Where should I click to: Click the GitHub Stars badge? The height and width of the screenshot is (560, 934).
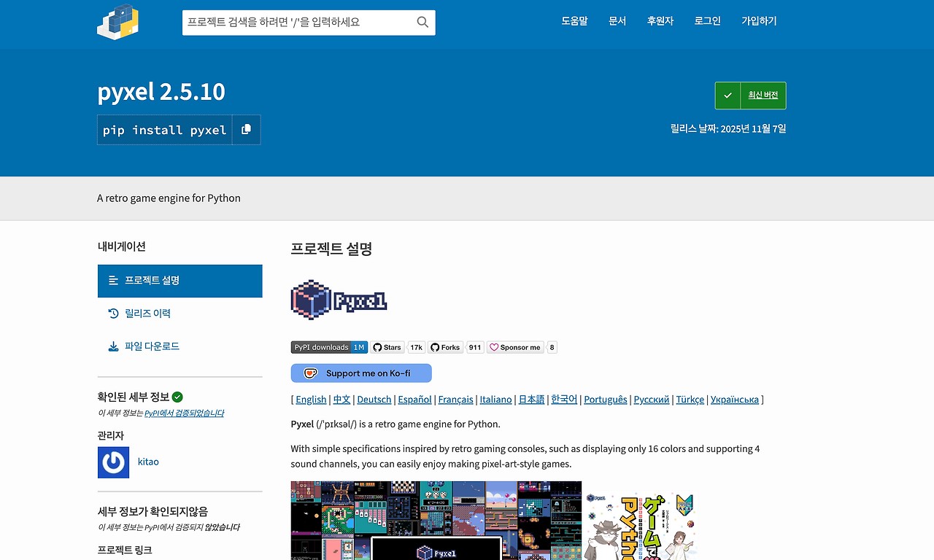(x=387, y=347)
